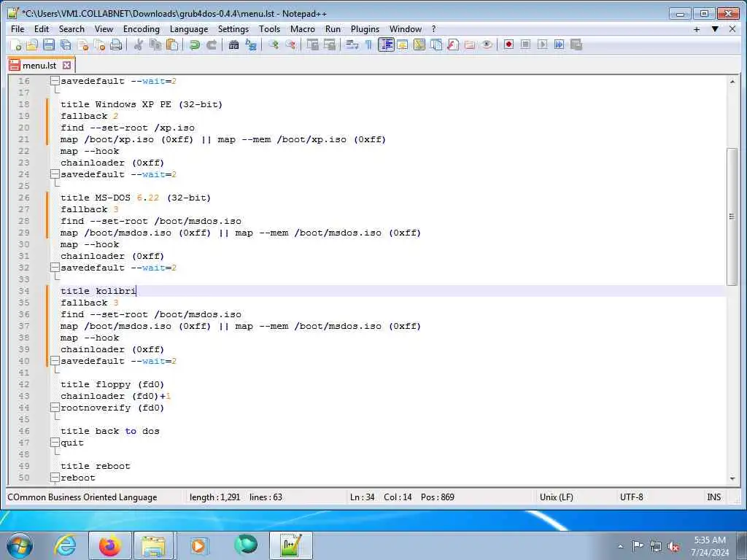
Task: Start macro recording with the red dot
Action: pyautogui.click(x=508, y=44)
